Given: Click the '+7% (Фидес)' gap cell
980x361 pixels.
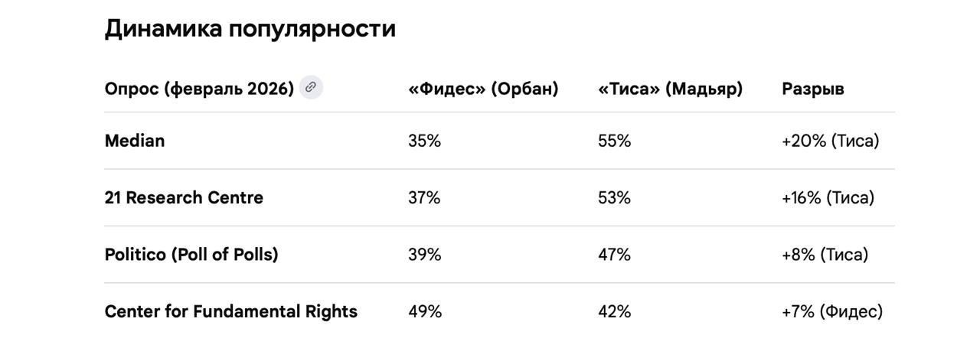Looking at the screenshot, I should pos(831,311).
